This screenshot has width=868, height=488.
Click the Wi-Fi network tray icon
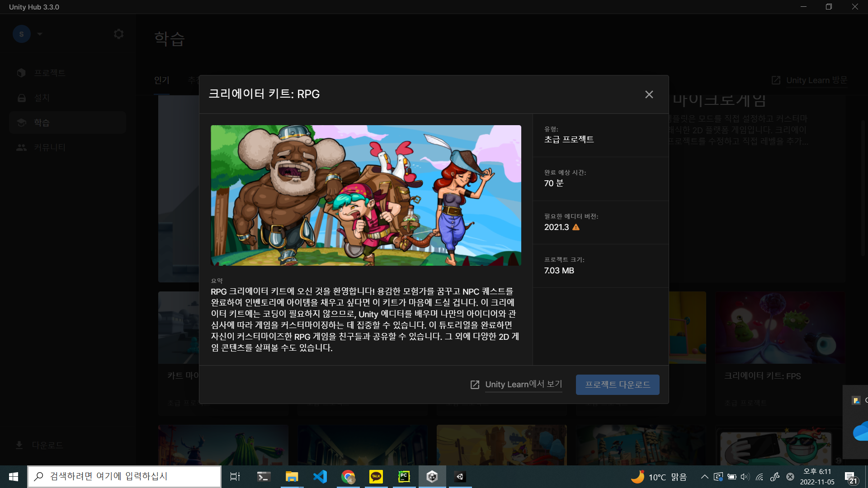click(x=759, y=477)
